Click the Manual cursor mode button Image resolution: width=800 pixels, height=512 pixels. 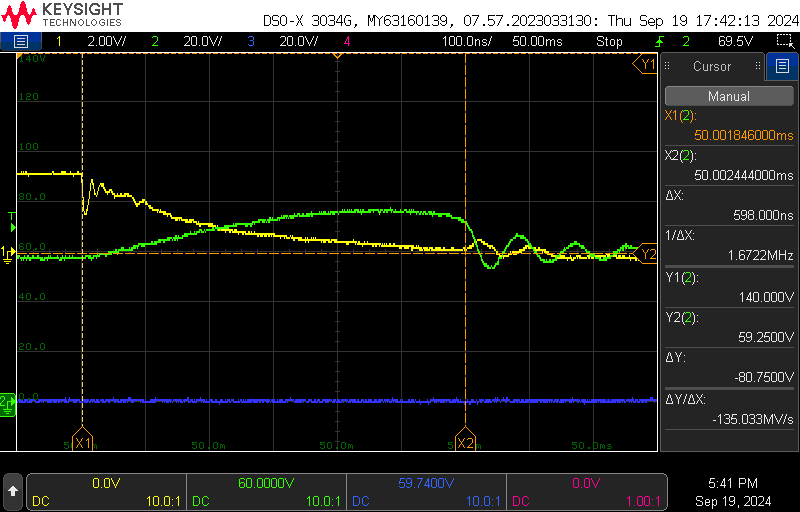coord(729,96)
